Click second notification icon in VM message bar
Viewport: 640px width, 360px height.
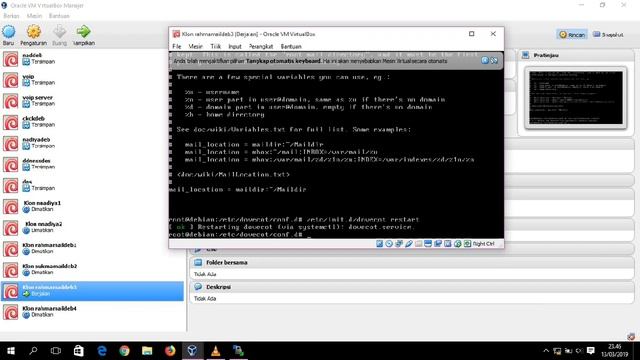pos(494,60)
